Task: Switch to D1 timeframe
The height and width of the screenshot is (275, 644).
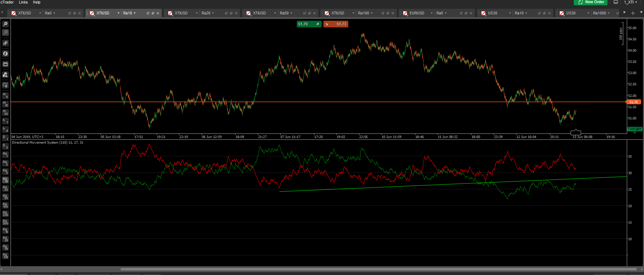Action: tap(5, 138)
